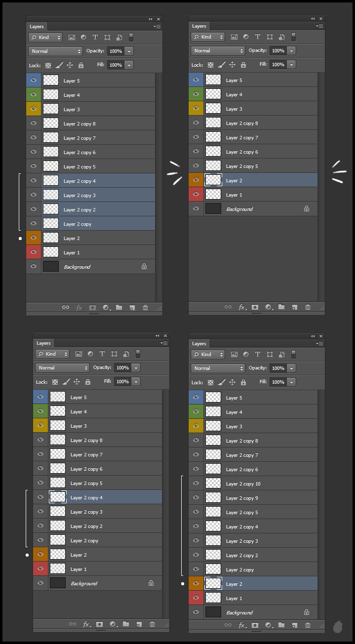Image resolution: width=355 pixels, height=644 pixels.
Task: Open Normal blend mode dropdown in bottom-right panel
Action: tap(218, 368)
